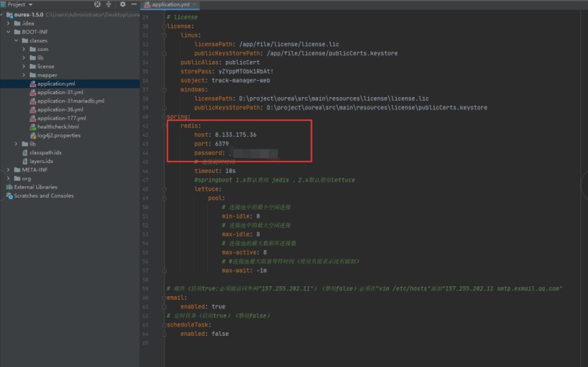The image size is (588, 367).
Task: Expand the mapper folder
Action: coord(23,75)
